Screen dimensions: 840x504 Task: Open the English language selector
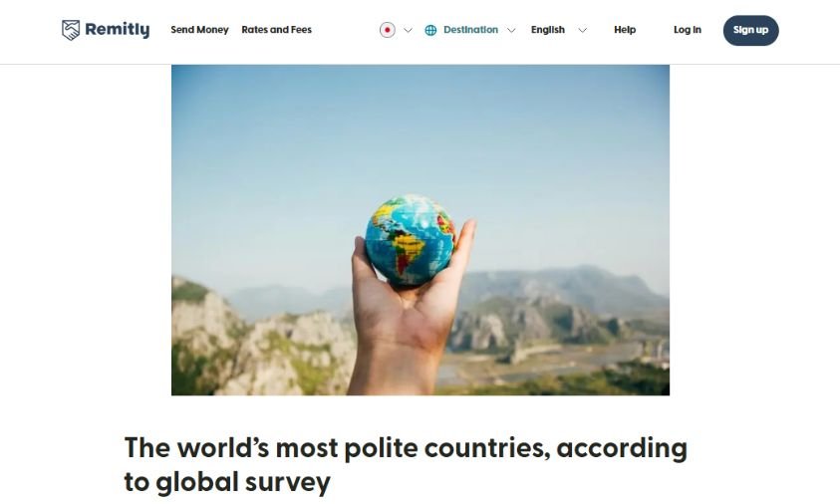pyautogui.click(x=547, y=30)
